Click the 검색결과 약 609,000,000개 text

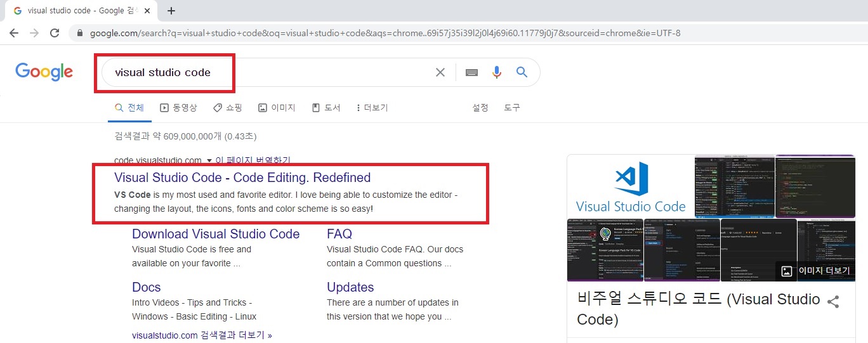(185, 136)
